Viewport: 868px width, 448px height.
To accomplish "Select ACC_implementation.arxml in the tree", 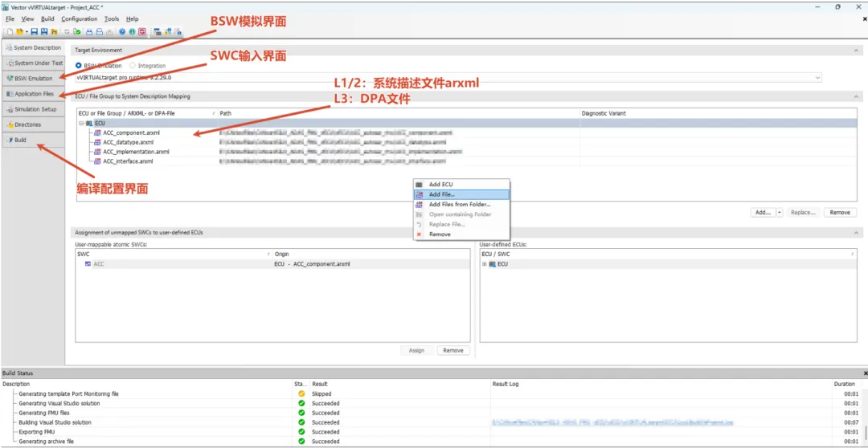I will pos(136,152).
